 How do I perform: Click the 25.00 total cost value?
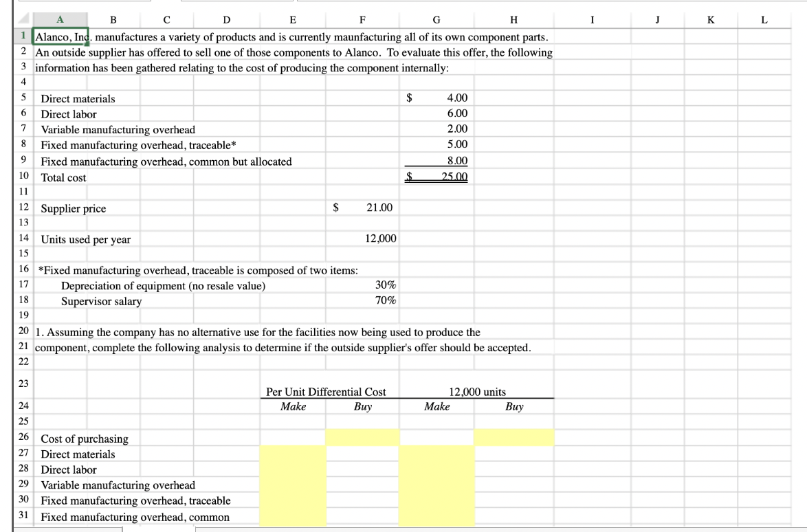point(454,177)
